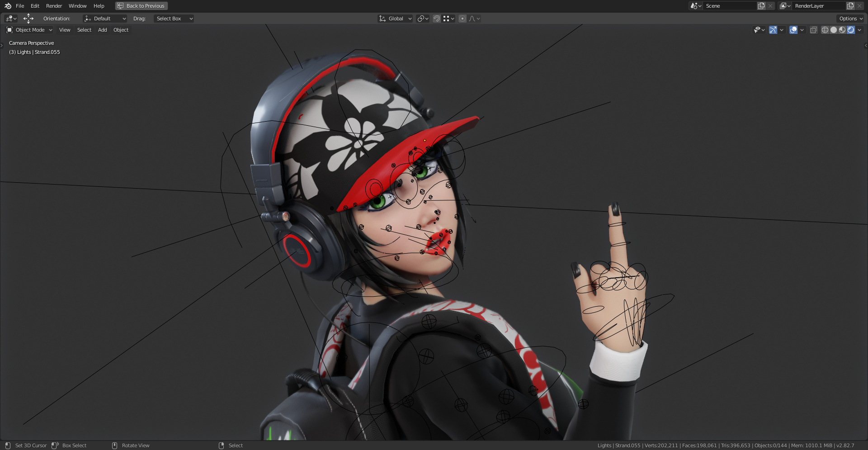The height and width of the screenshot is (450, 868).
Task: Click the Camera Perspective label
Action: [31, 43]
